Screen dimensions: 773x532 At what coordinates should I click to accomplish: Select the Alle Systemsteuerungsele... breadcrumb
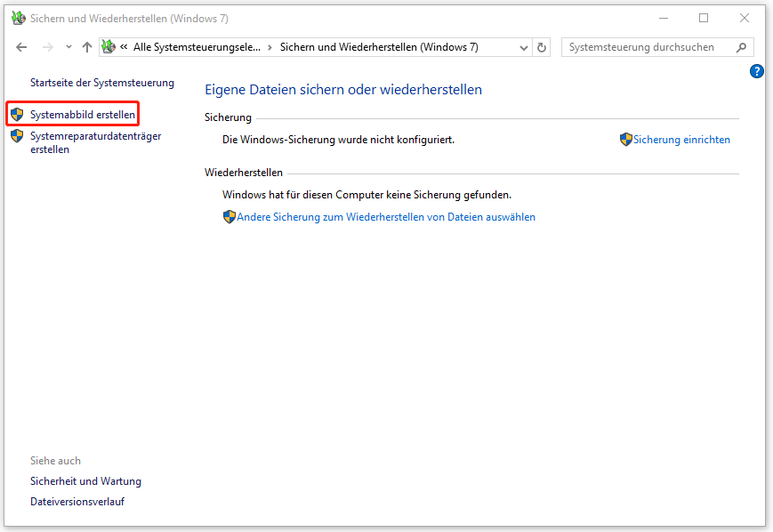(197, 47)
